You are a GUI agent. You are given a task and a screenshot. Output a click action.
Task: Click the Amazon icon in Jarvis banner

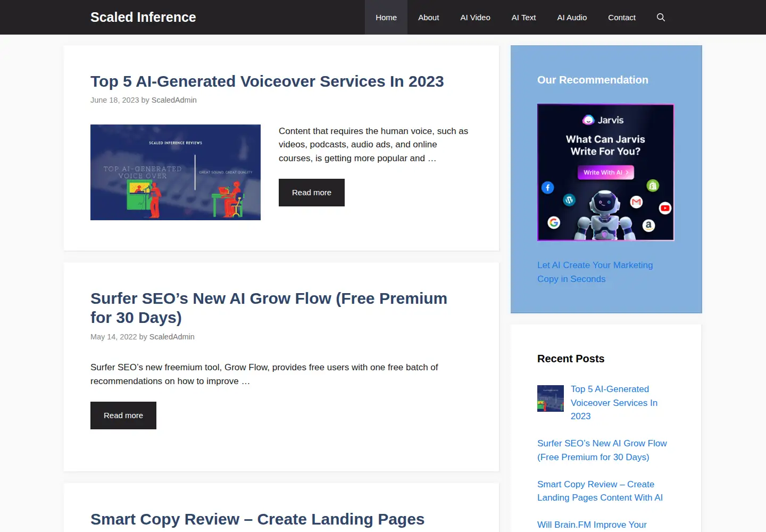[648, 225]
